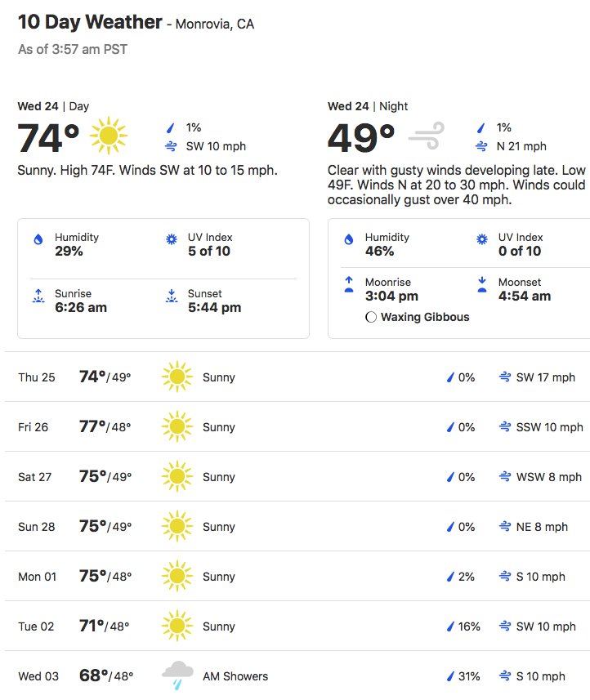Click the Sunrise icon at 6:26 am
This screenshot has height=700, width=590.
[38, 296]
